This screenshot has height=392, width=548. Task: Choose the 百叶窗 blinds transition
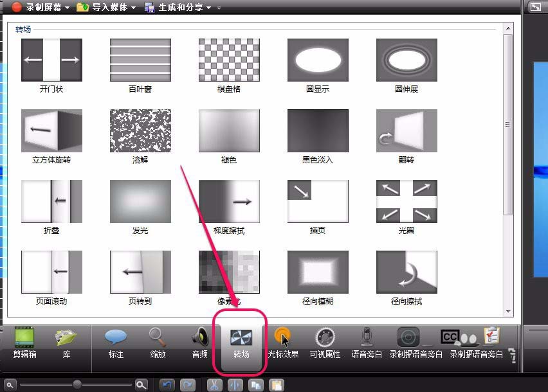click(140, 60)
